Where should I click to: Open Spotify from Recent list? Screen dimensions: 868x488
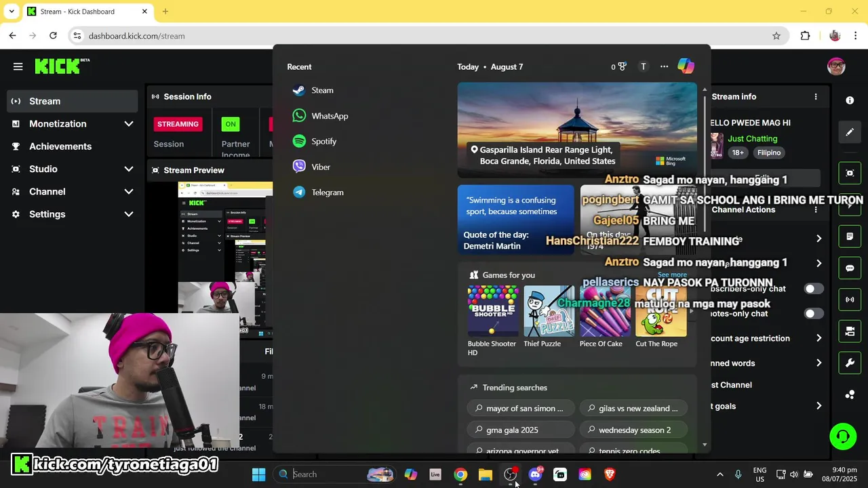315,141
